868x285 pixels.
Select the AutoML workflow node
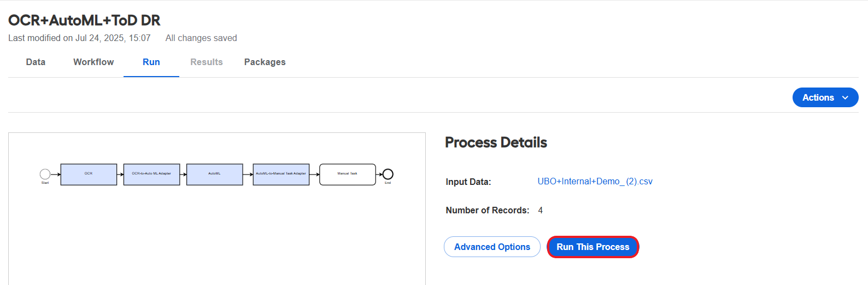click(x=214, y=174)
